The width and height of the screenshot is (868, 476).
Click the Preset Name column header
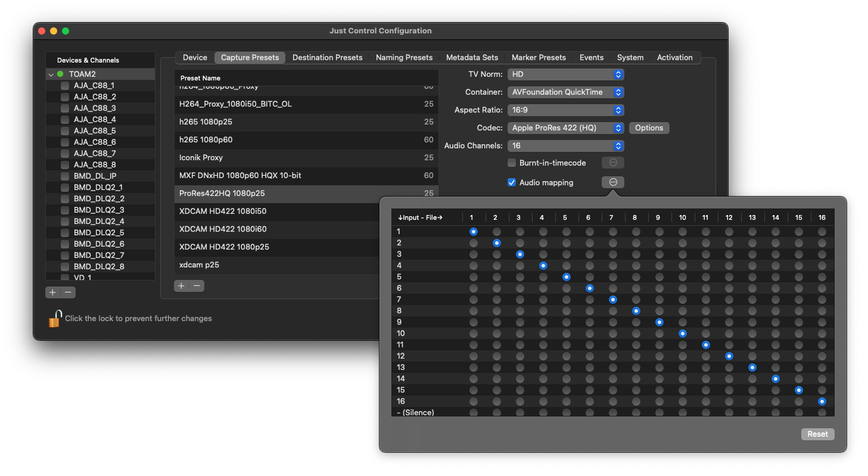coord(306,78)
